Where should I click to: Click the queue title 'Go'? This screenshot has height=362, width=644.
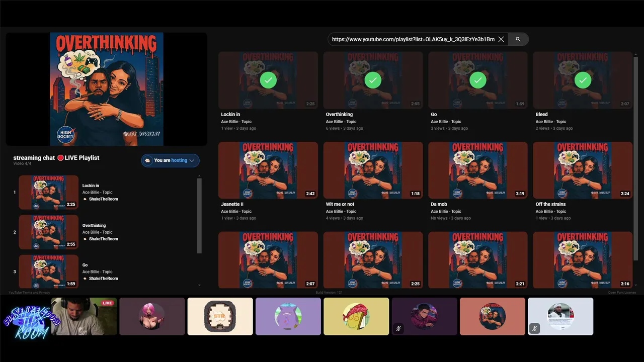point(85,265)
